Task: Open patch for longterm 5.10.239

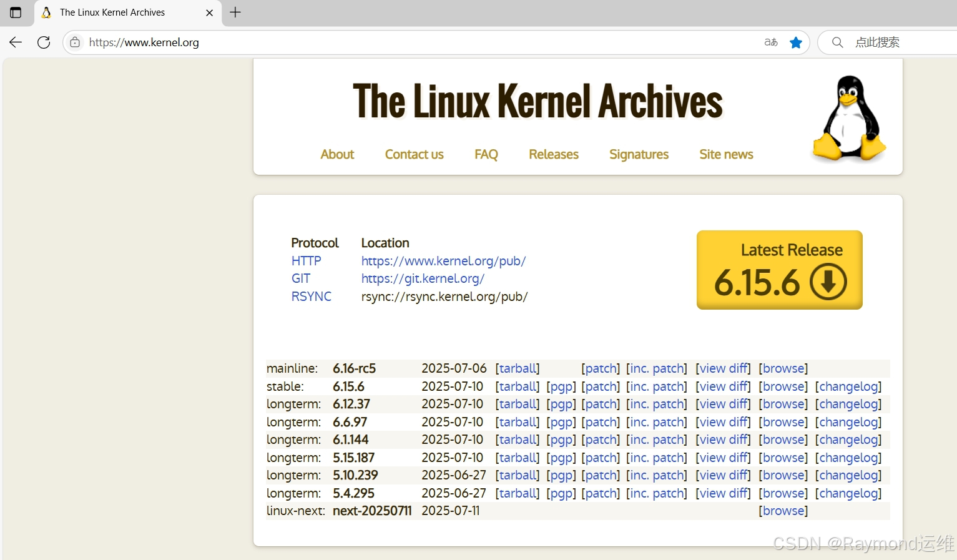Action: click(601, 475)
